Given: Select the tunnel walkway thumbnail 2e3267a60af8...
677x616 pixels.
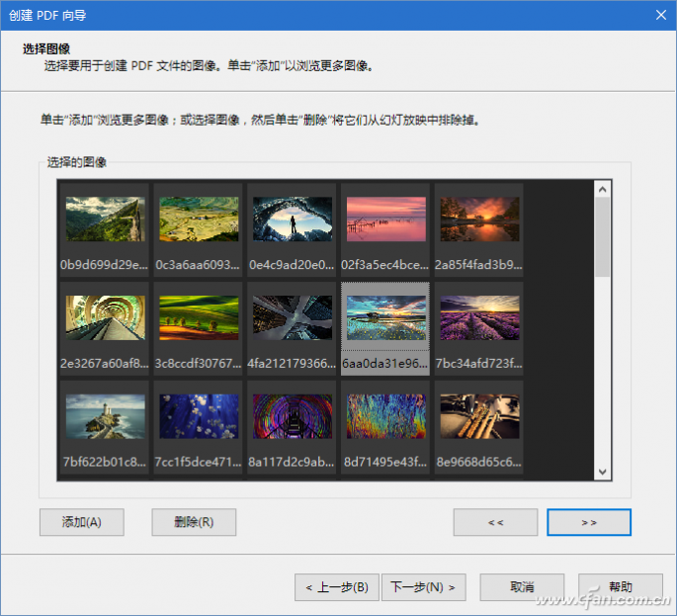Looking at the screenshot, I should click(x=106, y=317).
